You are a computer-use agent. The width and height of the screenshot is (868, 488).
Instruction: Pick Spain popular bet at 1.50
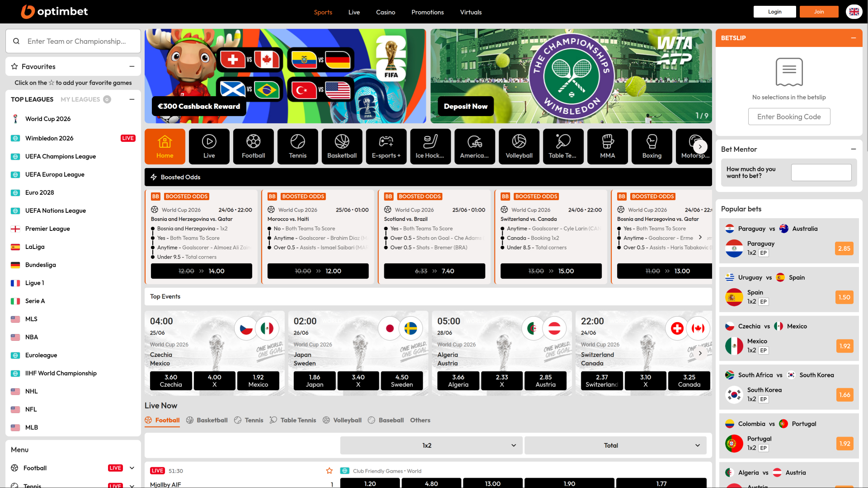pyautogui.click(x=844, y=297)
